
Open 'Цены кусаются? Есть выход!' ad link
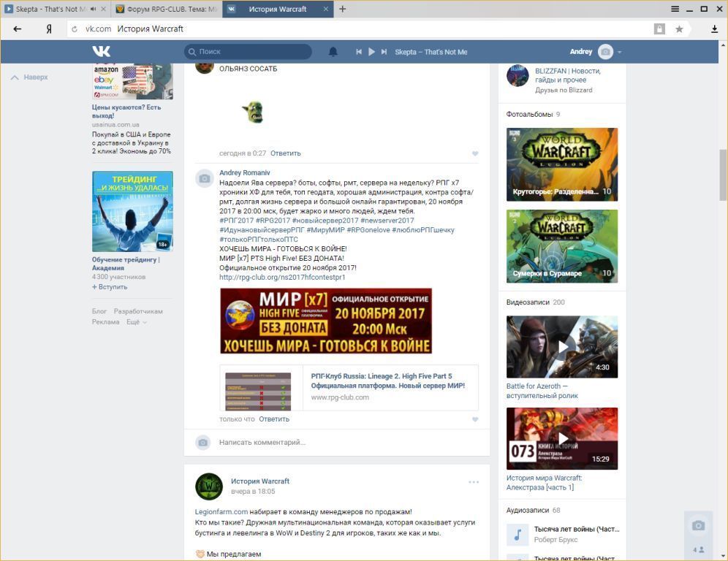[x=126, y=111]
